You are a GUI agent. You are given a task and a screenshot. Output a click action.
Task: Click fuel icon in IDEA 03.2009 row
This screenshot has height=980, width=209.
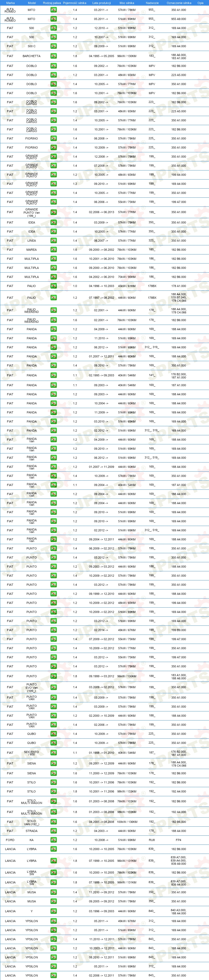pos(54,222)
